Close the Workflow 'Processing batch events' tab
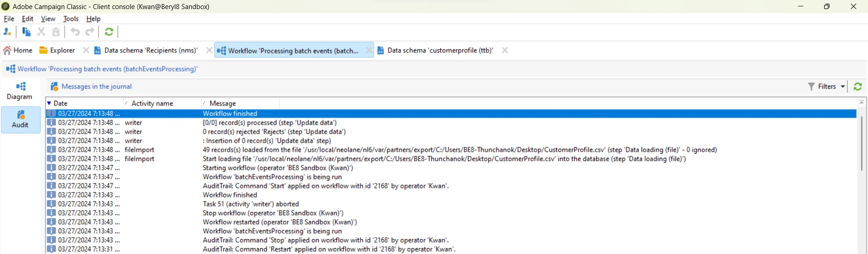This screenshot has width=868, height=254. pyautogui.click(x=369, y=51)
